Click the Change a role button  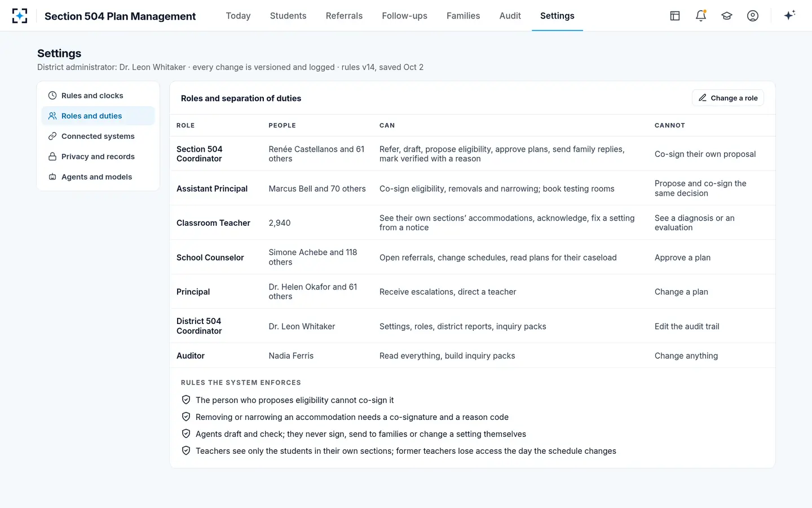pyautogui.click(x=728, y=98)
